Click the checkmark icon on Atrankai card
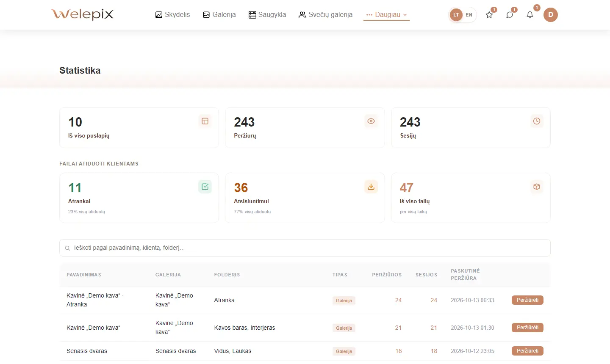 point(205,187)
